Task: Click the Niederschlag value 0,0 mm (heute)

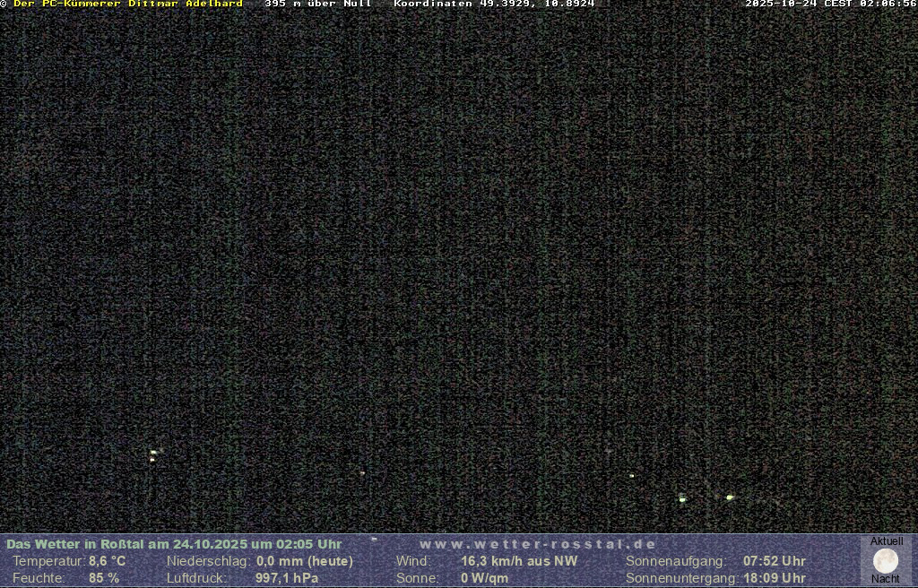Action: pyautogui.click(x=305, y=561)
